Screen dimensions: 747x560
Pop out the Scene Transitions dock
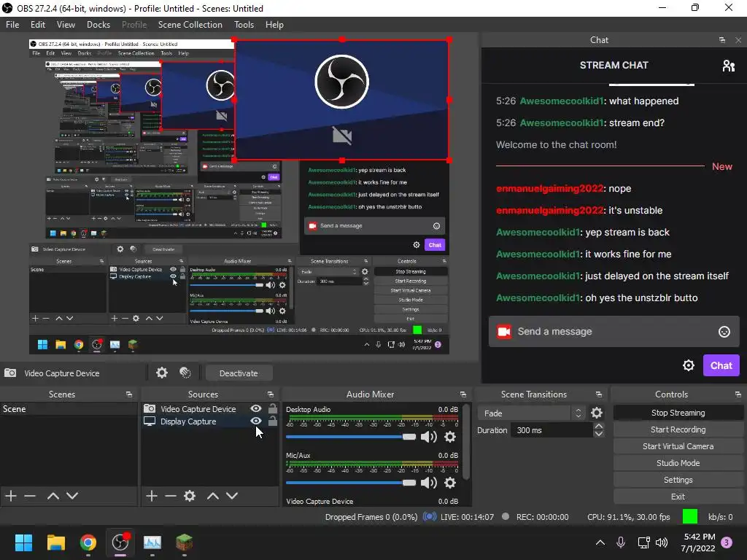coord(598,394)
